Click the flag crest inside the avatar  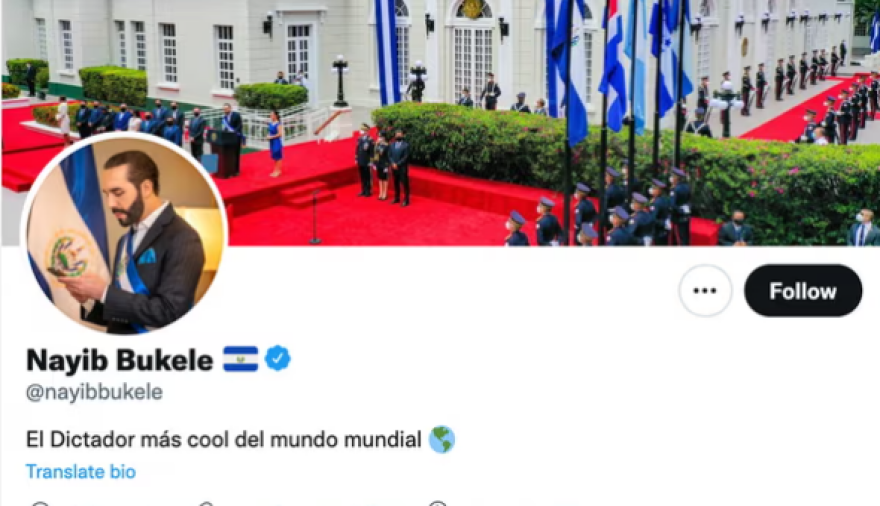click(68, 255)
